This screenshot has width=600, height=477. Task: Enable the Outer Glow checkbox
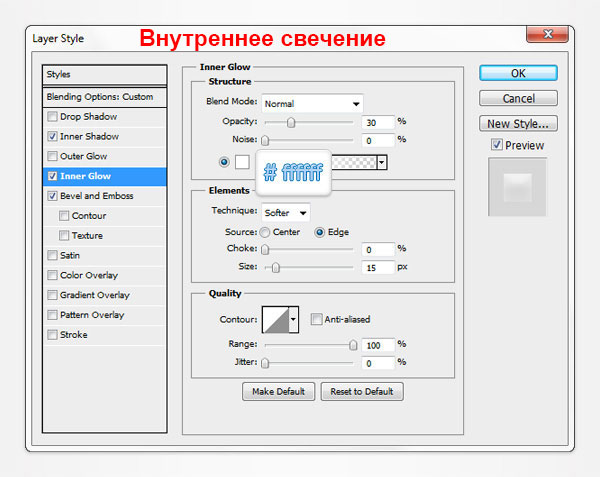(x=52, y=156)
